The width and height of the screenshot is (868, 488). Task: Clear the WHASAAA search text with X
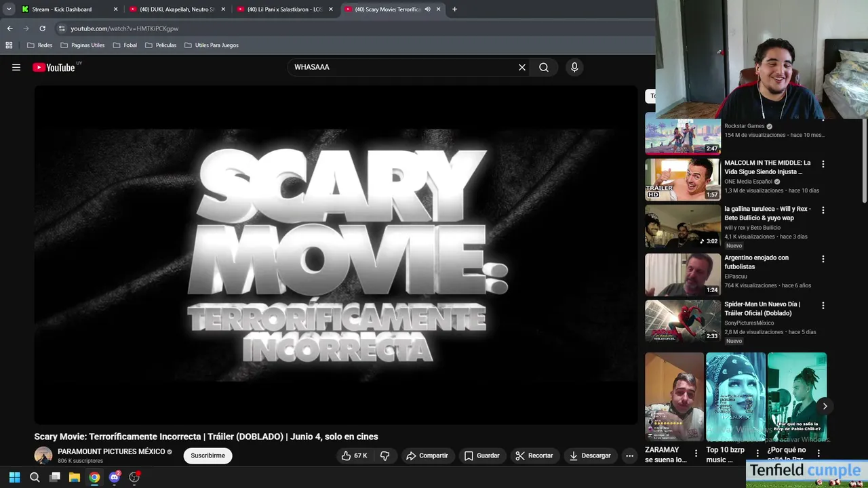pyautogui.click(x=522, y=67)
